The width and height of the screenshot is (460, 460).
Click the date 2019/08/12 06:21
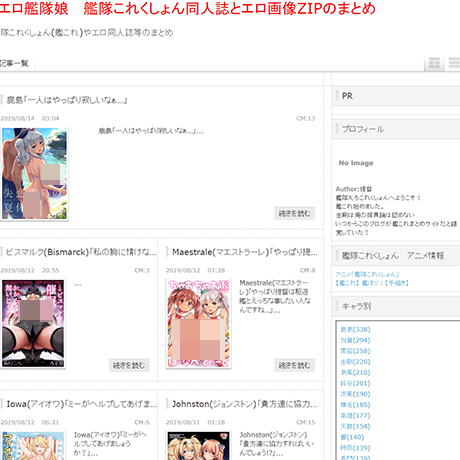click(30, 422)
